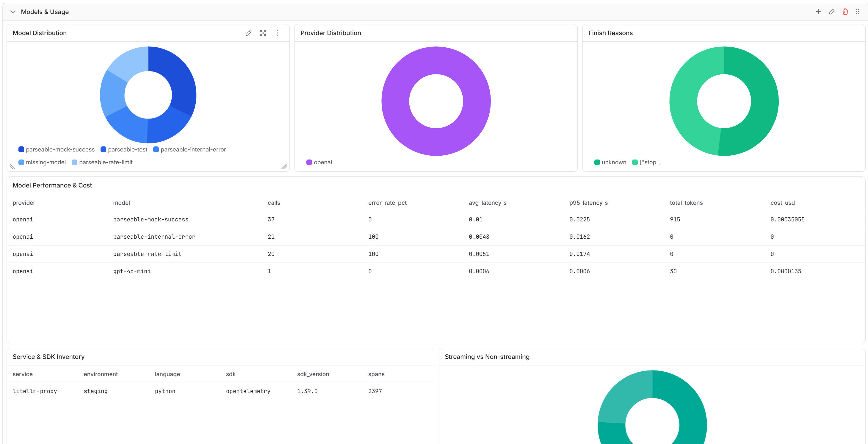Click the sdk_version column header
This screenshot has width=868, height=444.
click(x=313, y=374)
